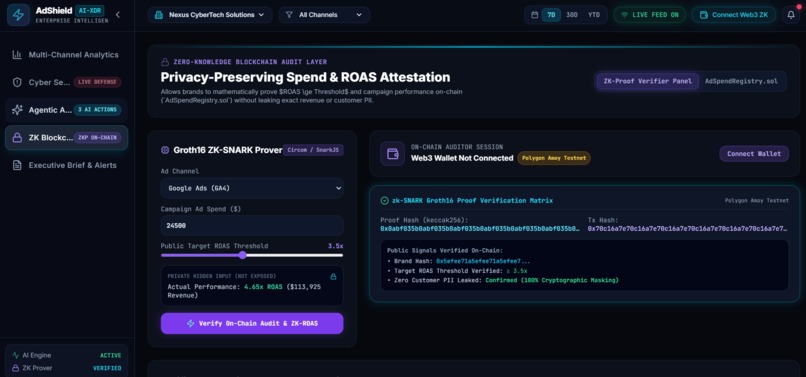Click Connect Web3 ZK button
The height and width of the screenshot is (377, 806).
734,15
